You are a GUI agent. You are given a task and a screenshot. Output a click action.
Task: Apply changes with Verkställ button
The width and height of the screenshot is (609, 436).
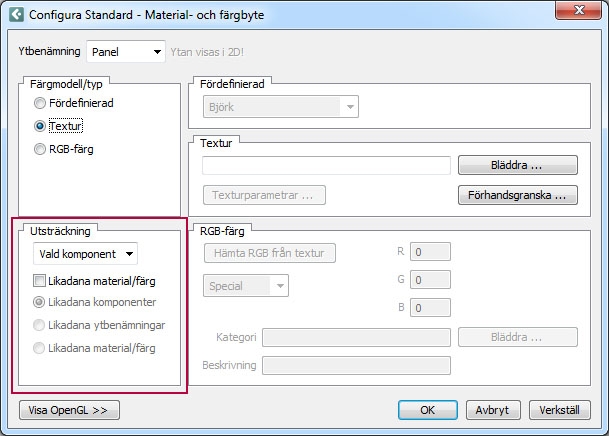click(x=560, y=410)
